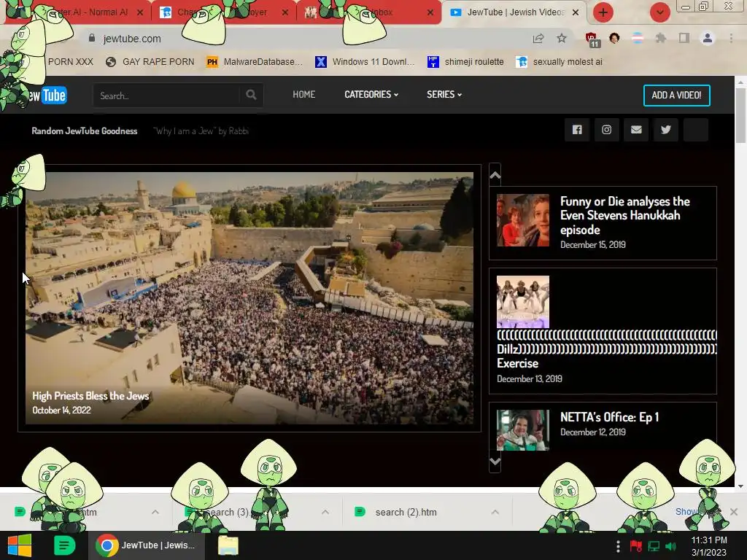Open the tab search dropdown arrow
Viewport: 747px width, 560px height.
coord(659,12)
